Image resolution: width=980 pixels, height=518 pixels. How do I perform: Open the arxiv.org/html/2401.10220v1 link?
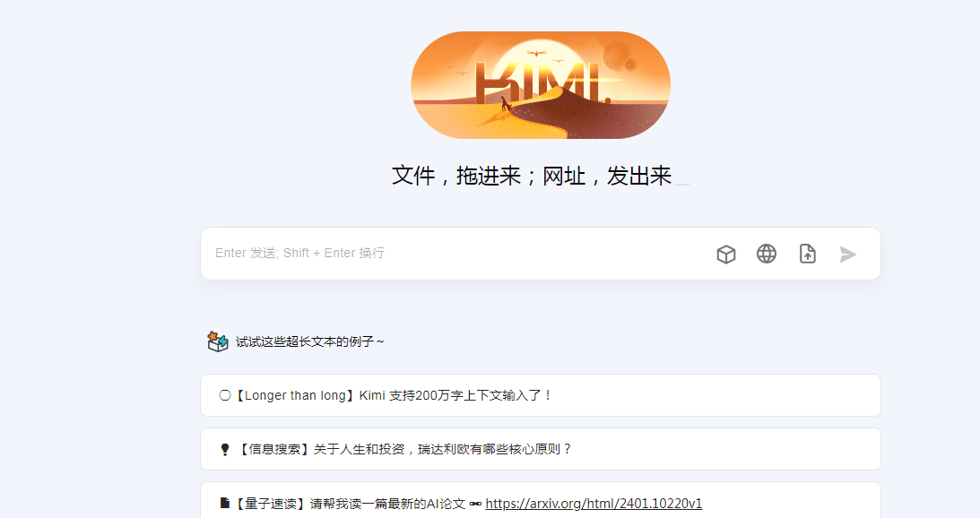click(x=594, y=504)
